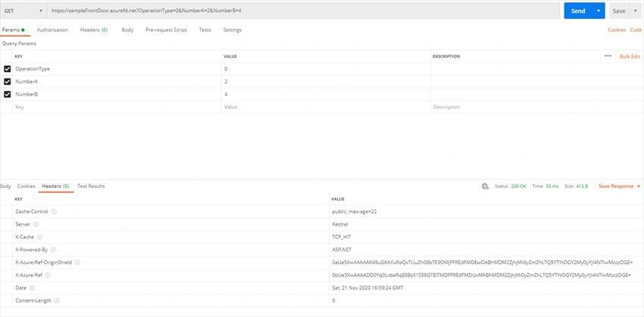Switch to Bulk Edit mode

(630, 56)
